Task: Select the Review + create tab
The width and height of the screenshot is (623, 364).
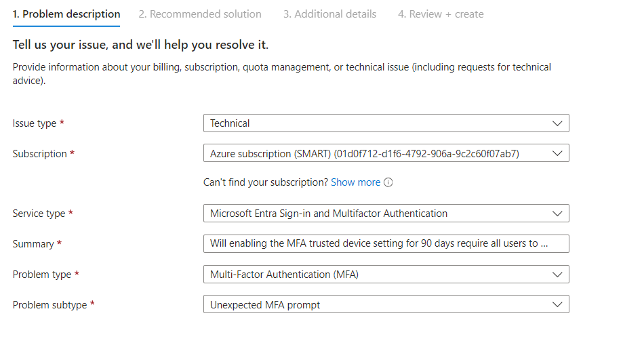Action: (441, 14)
